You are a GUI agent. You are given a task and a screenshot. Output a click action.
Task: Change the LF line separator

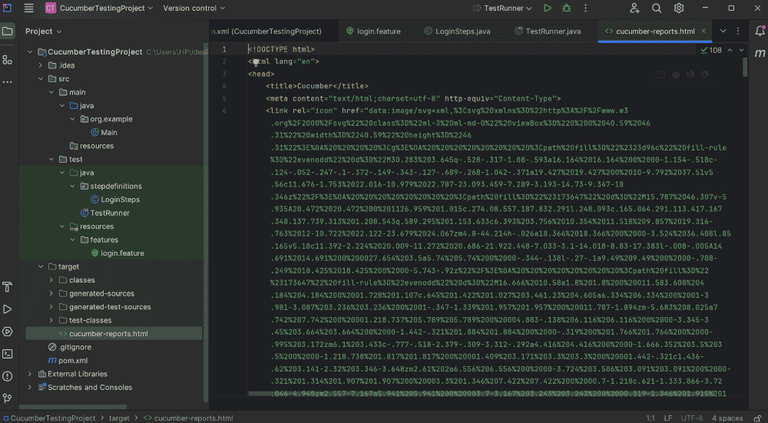pos(668,418)
